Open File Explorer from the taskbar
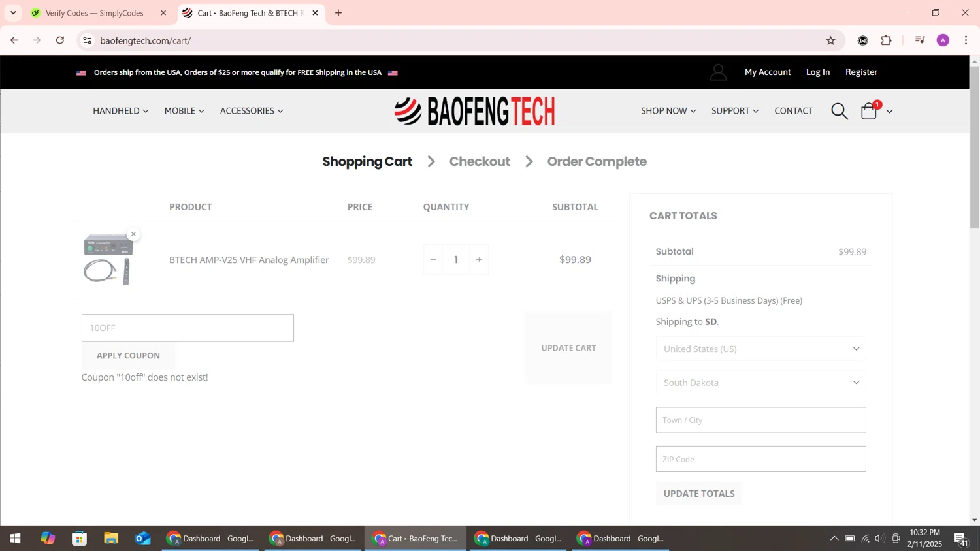 click(111, 539)
